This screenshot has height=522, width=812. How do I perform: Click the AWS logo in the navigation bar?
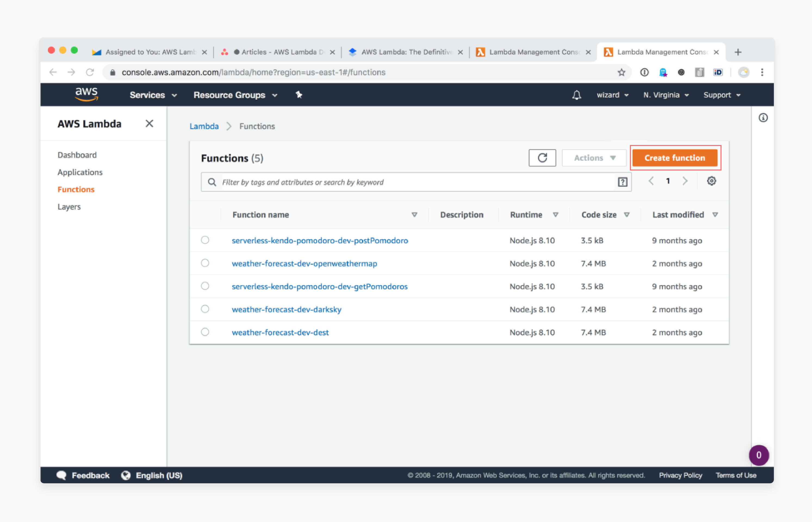pyautogui.click(x=86, y=94)
